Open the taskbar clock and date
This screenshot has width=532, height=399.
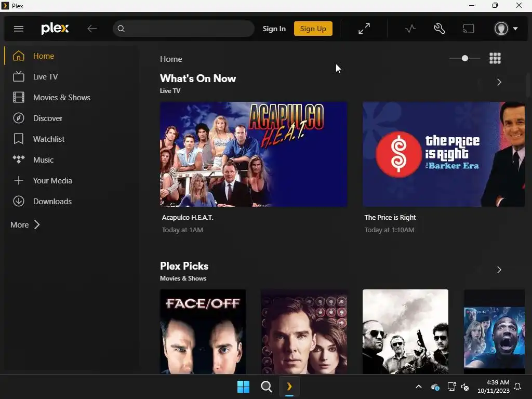494,387
